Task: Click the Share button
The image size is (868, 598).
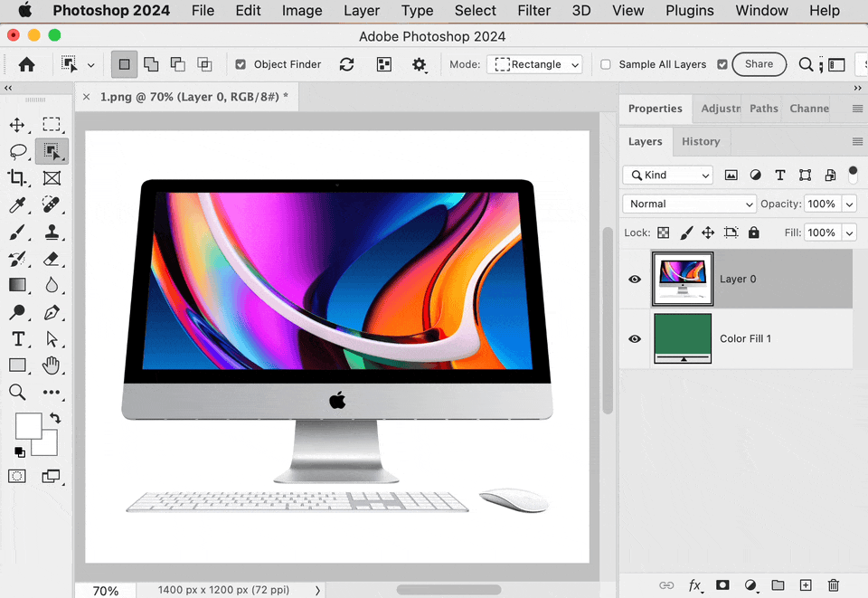Action: pyautogui.click(x=759, y=64)
